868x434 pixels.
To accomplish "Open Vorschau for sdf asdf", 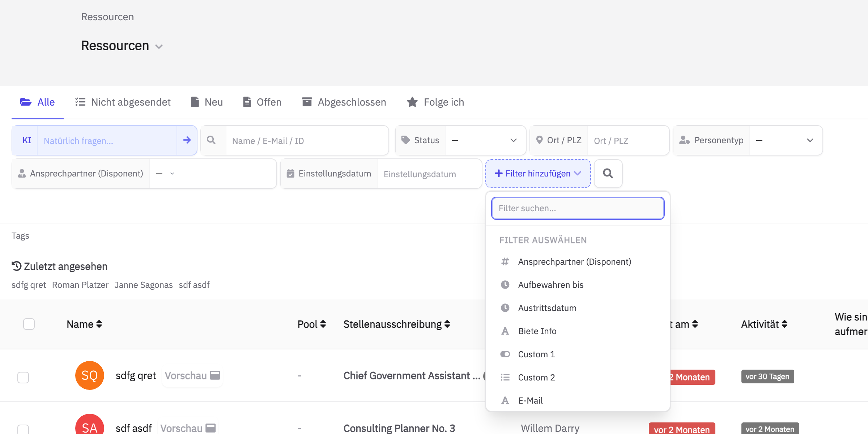I will 188,428.
